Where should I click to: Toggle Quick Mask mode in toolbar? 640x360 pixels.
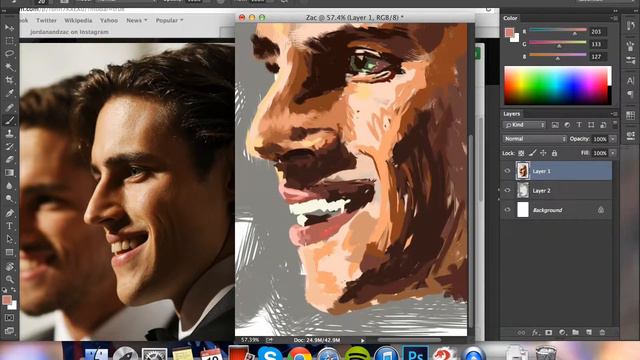(x=9, y=318)
